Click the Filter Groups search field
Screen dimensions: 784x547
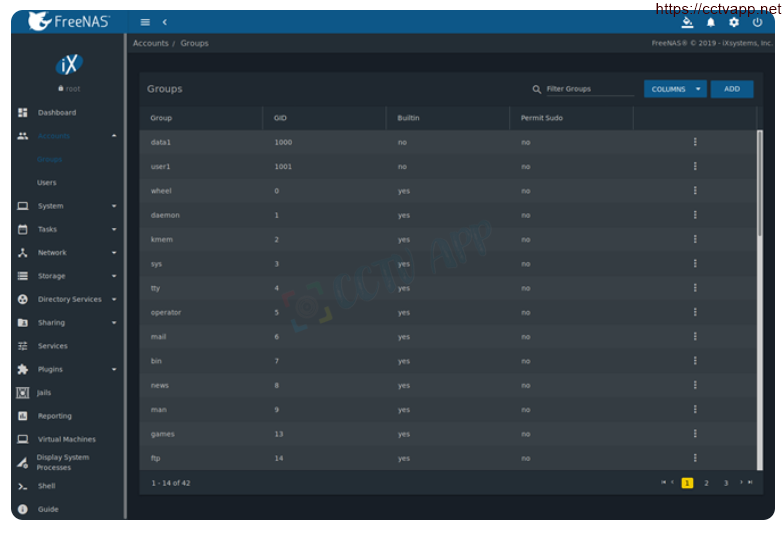pyautogui.click(x=589, y=89)
